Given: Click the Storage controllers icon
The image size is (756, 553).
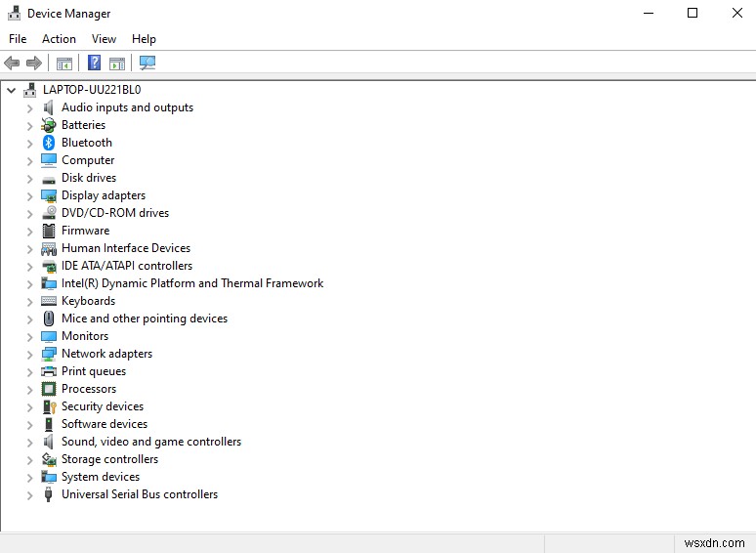Looking at the screenshot, I should click(48, 459).
